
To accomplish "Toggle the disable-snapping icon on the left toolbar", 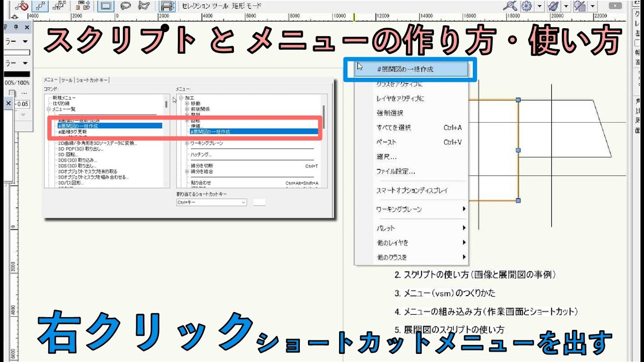I will point(23,6).
